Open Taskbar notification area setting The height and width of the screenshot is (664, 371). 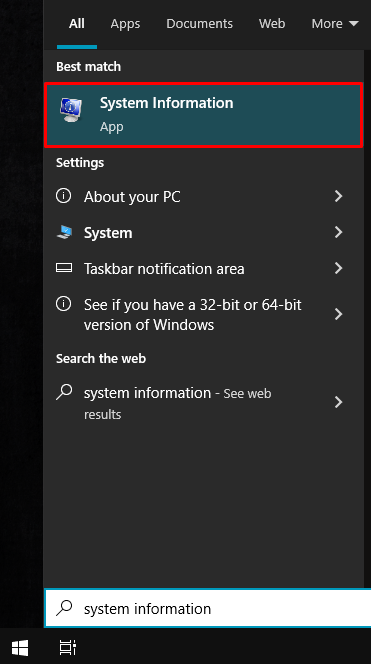click(x=203, y=268)
